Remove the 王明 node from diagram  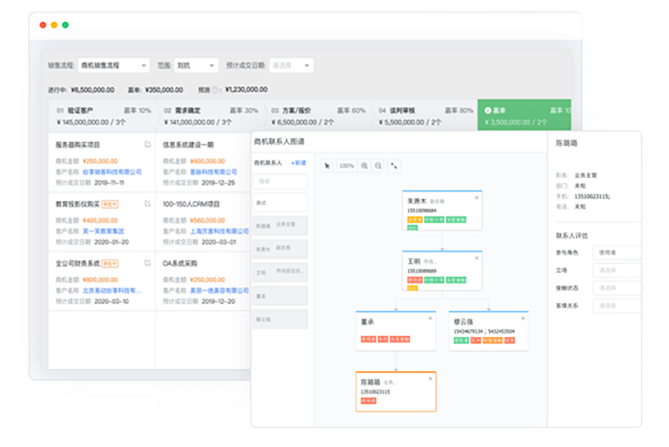(477, 258)
